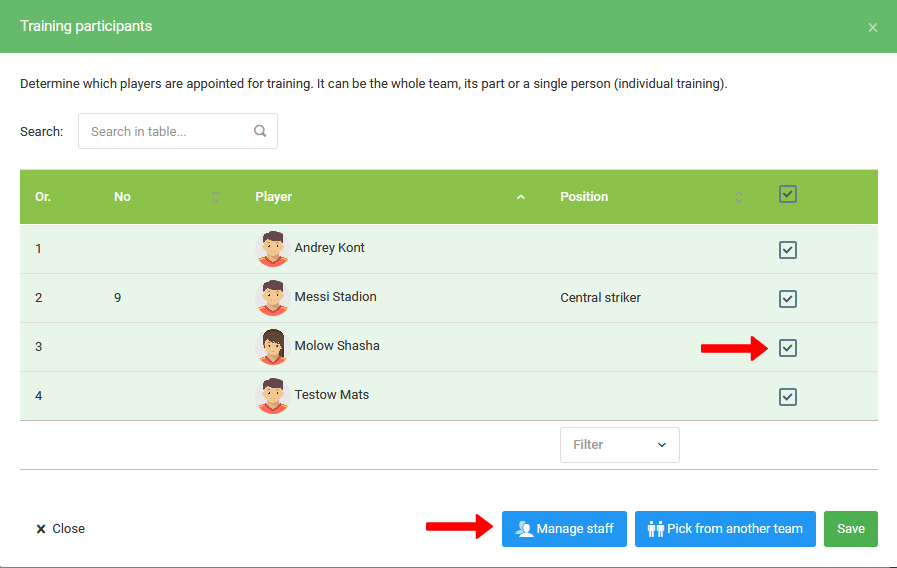The height and width of the screenshot is (568, 897).
Task: Click Testow Mats' avatar icon
Action: tap(272, 396)
